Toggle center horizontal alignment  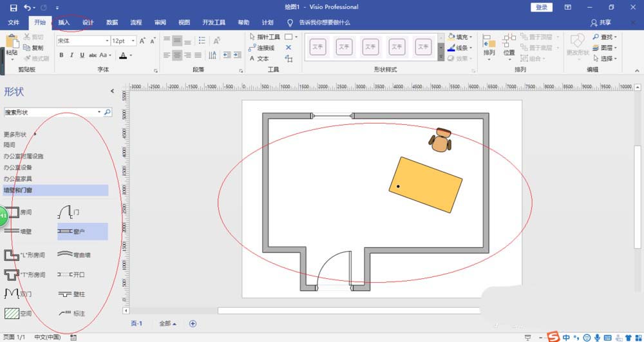[177, 55]
